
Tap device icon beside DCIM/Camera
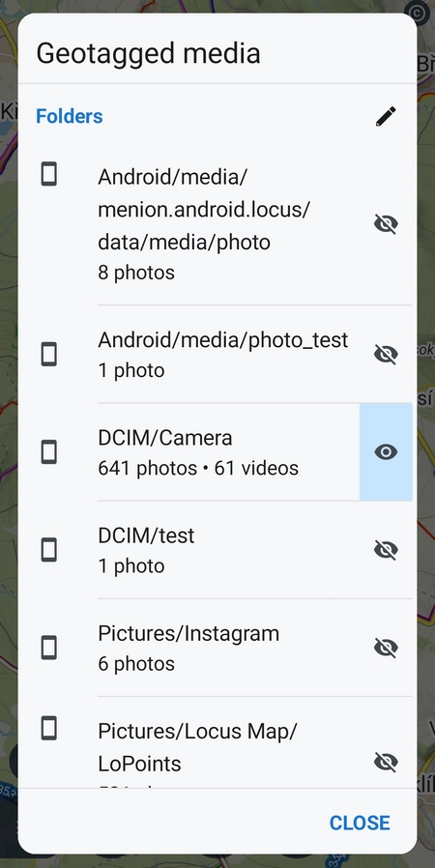point(49,452)
